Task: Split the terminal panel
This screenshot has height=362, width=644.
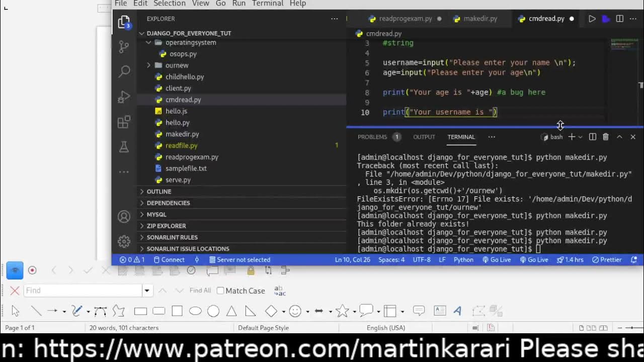Action: click(593, 137)
